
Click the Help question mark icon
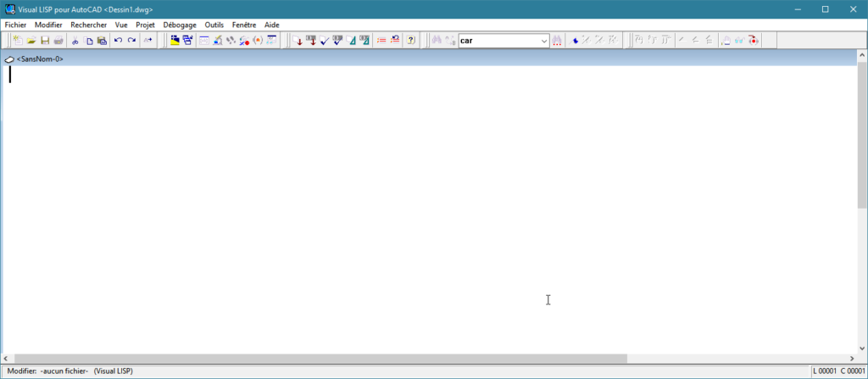411,41
